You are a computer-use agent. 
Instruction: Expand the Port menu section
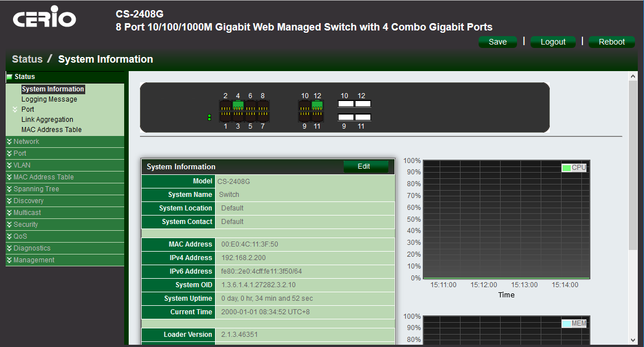point(65,153)
